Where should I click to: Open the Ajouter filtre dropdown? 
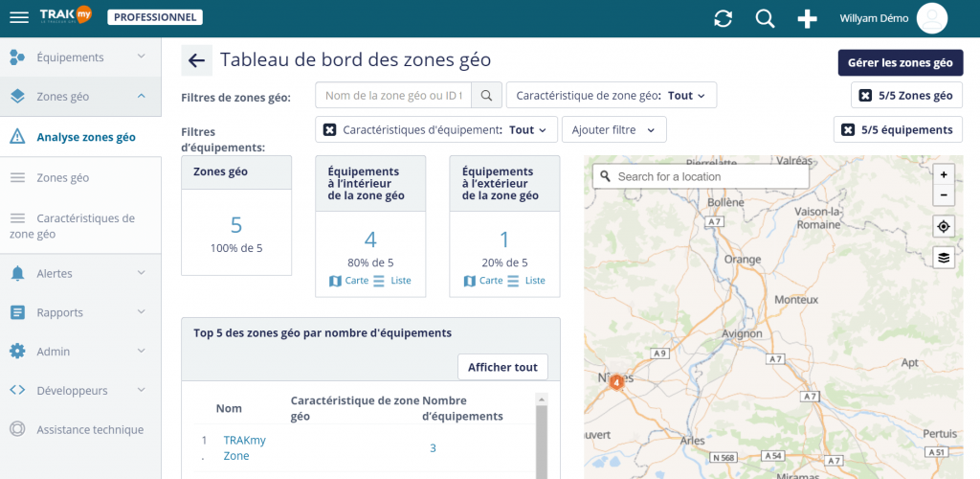(x=614, y=130)
